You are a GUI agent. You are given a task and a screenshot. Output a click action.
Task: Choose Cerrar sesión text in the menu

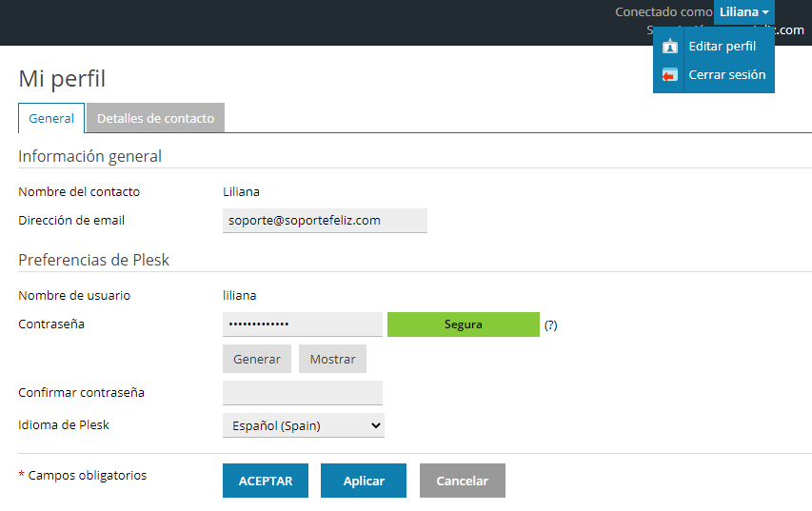pyautogui.click(x=726, y=75)
